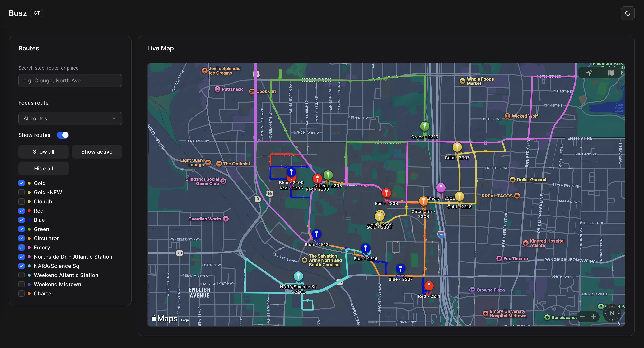Click the Show all button
The width and height of the screenshot is (644, 348).
43,152
